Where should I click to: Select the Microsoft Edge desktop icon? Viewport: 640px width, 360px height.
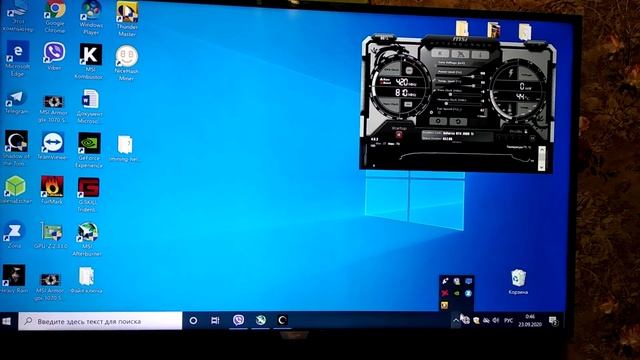(x=18, y=58)
